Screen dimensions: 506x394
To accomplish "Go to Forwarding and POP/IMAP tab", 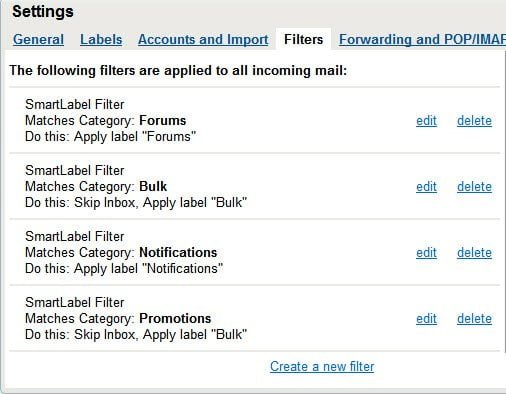I will (422, 39).
